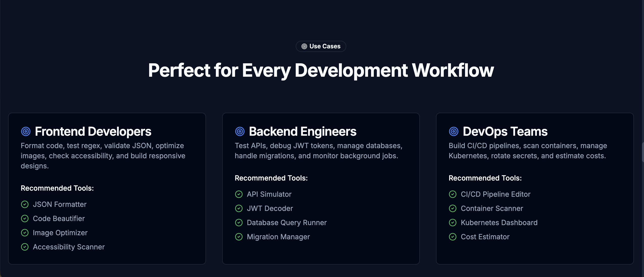
Task: Click the checkmark icon next to Accessibility Scanner
Action: coord(25,247)
